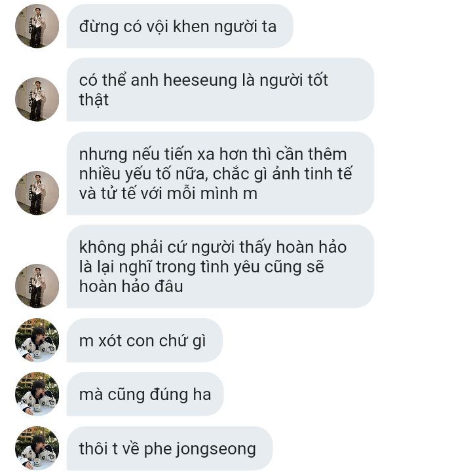Screen dimensions: 471x476
Task: Click the text "nhiều yếu tố nữa"
Action: (x=141, y=174)
